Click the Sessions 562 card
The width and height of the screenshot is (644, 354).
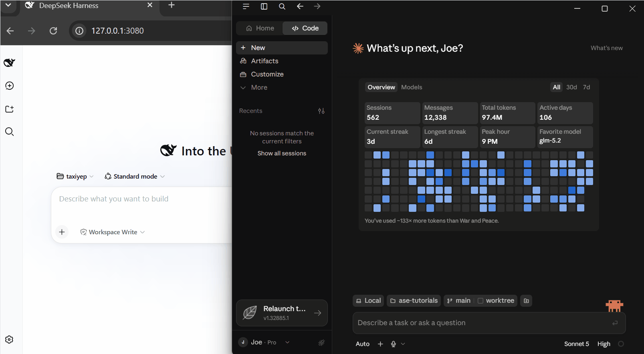(x=392, y=113)
